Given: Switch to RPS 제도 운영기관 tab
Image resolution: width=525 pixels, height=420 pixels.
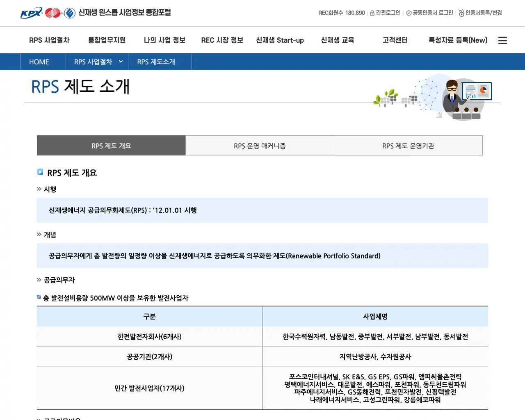Looking at the screenshot, I should [408, 146].
